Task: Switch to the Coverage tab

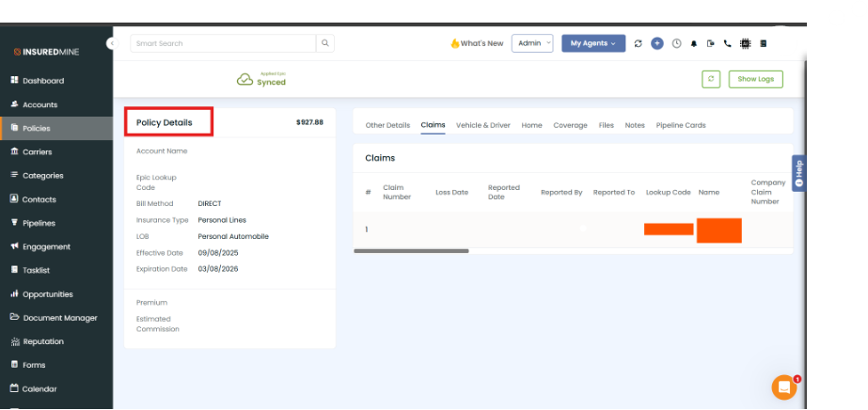Action: 570,125
